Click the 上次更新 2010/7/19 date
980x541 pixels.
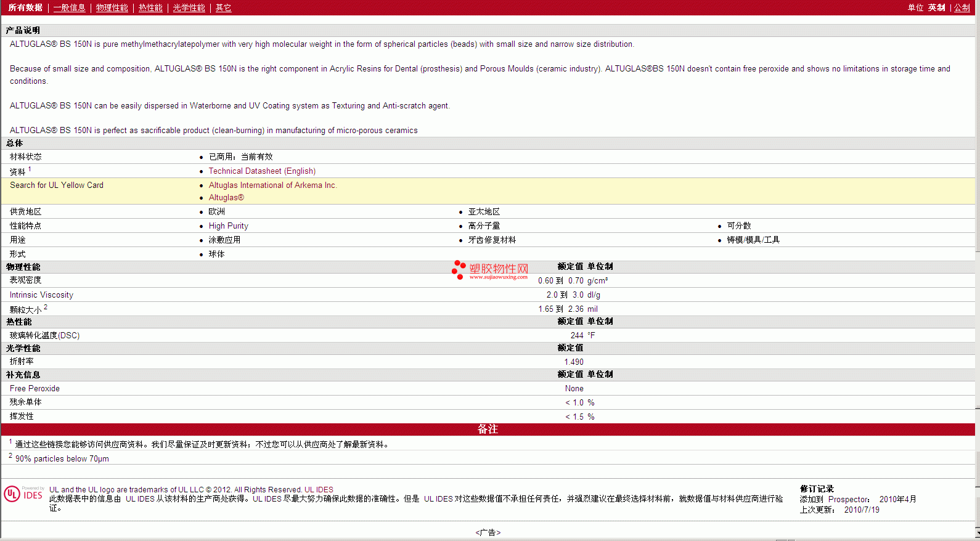[x=839, y=510]
